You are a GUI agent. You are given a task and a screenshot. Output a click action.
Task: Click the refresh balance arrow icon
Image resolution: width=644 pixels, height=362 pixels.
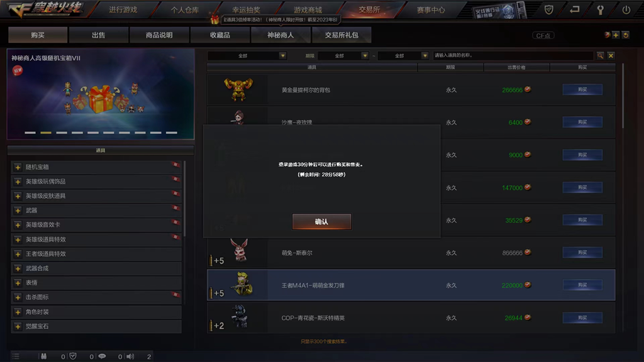[x=626, y=35]
